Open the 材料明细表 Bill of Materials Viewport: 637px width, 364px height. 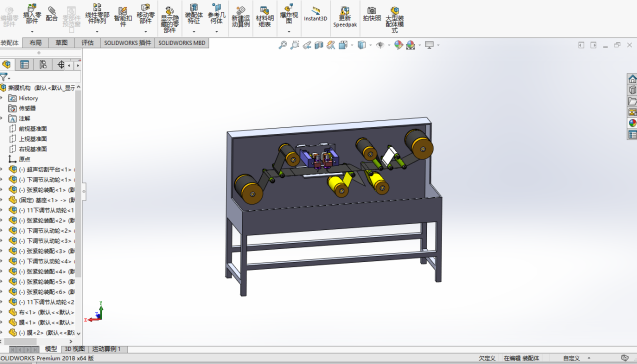264,16
